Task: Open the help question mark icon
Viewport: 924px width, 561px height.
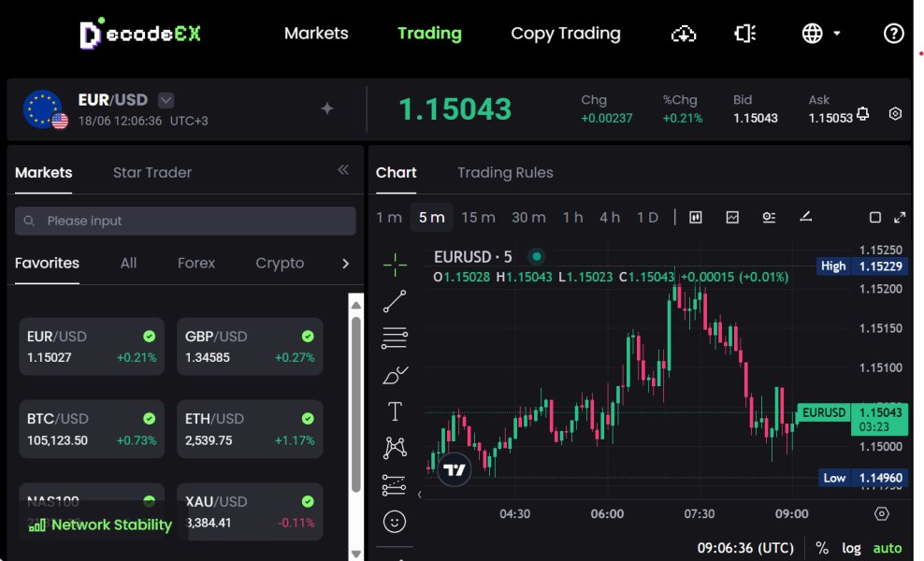Action: click(x=893, y=34)
